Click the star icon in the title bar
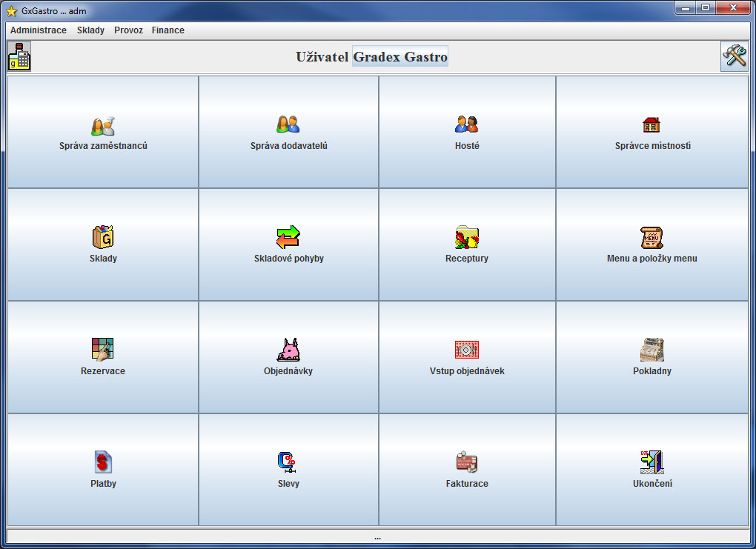756x549 pixels. (x=12, y=10)
